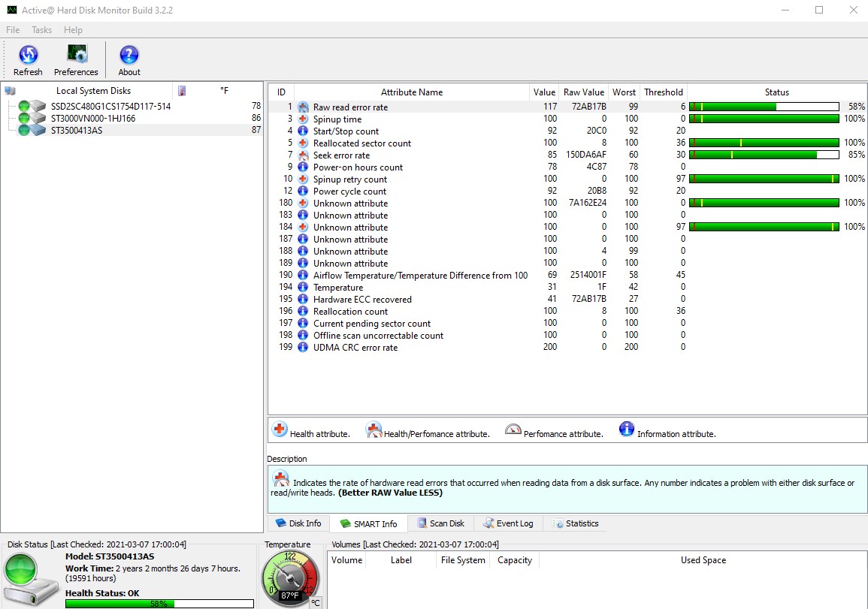The image size is (868, 609).
Task: Sort by Raw Value column header
Action: 583,92
